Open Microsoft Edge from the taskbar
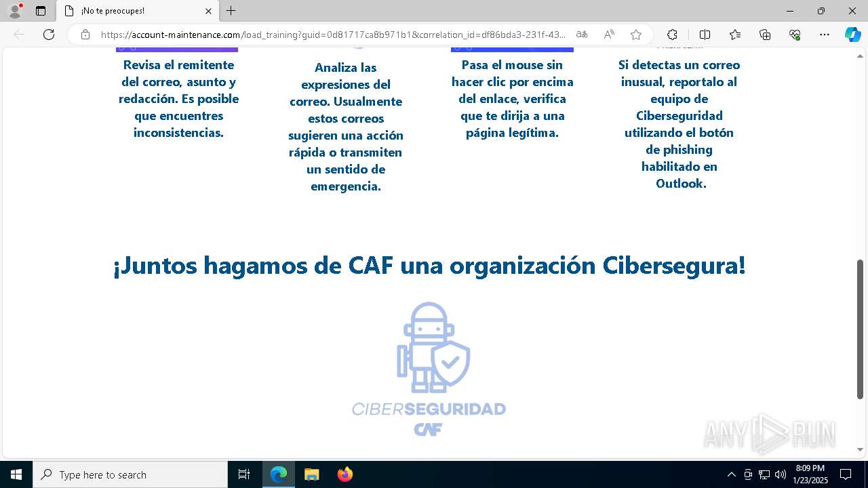Image resolution: width=868 pixels, height=488 pixels. (279, 474)
